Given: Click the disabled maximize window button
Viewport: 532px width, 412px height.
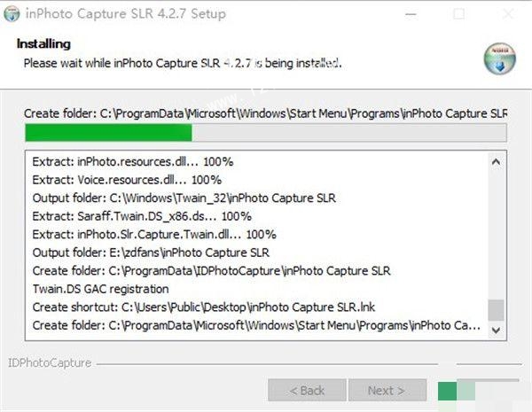Looking at the screenshot, I should (x=458, y=14).
